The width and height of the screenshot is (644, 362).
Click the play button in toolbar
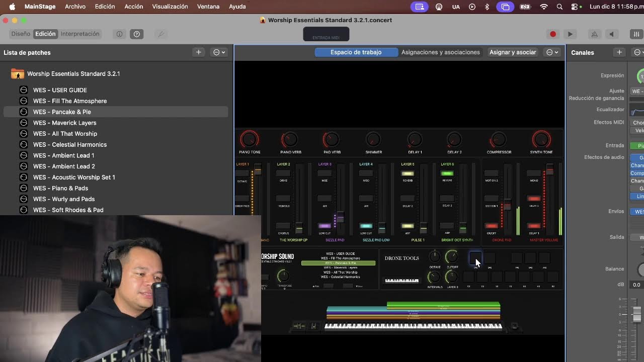pyautogui.click(x=570, y=34)
